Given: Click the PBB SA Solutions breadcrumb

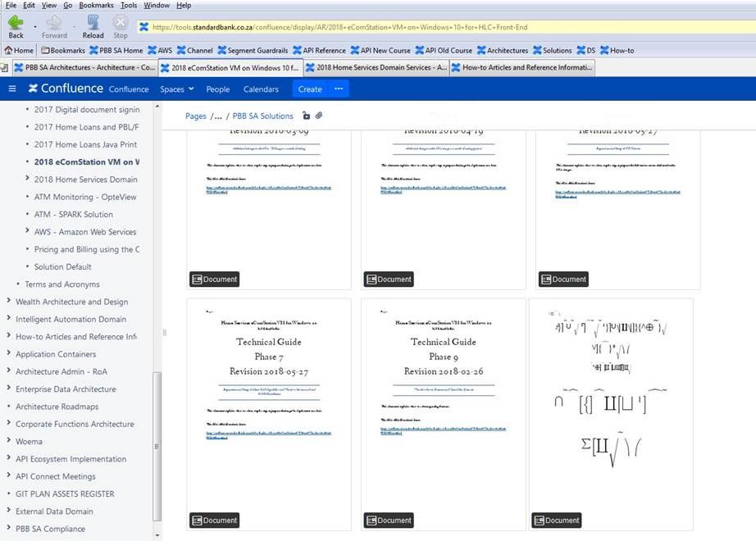Looking at the screenshot, I should 262,116.
